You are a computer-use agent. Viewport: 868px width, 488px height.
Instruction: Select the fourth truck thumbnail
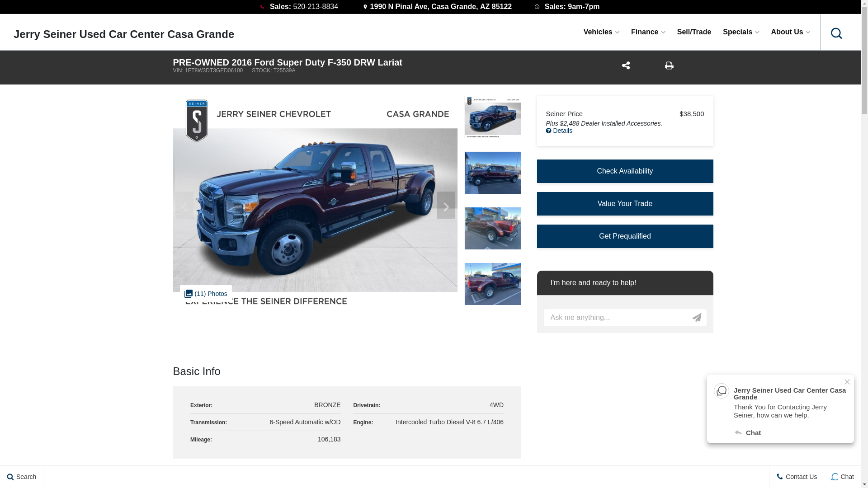492,284
